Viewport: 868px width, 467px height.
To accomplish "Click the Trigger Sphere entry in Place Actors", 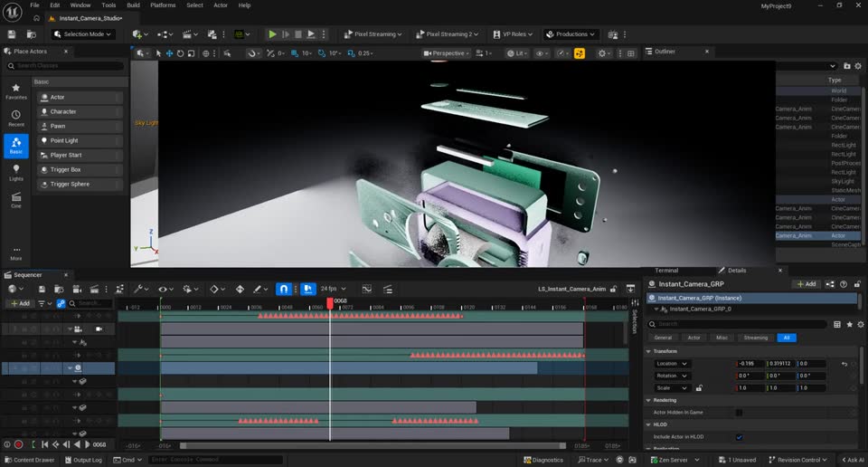I will 80,184.
